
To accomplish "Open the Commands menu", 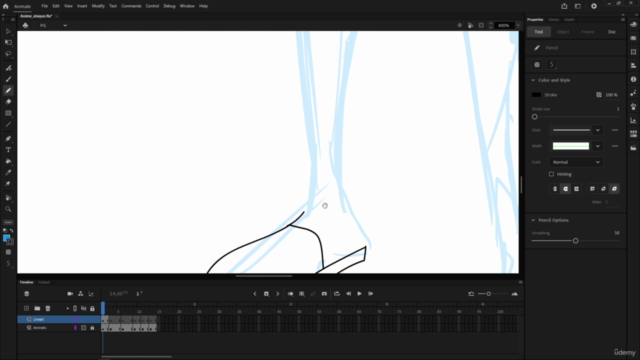I will tap(131, 6).
